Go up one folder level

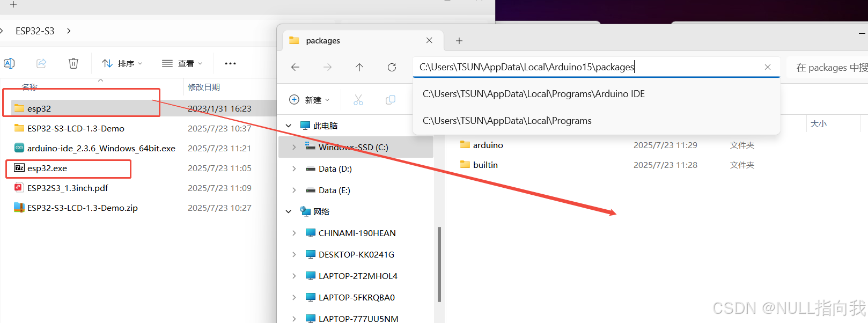point(359,67)
